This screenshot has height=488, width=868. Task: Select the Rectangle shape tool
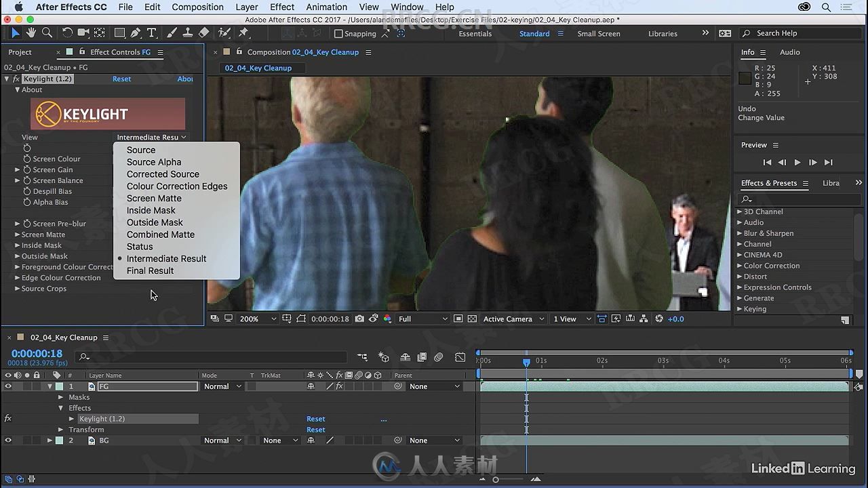(119, 33)
